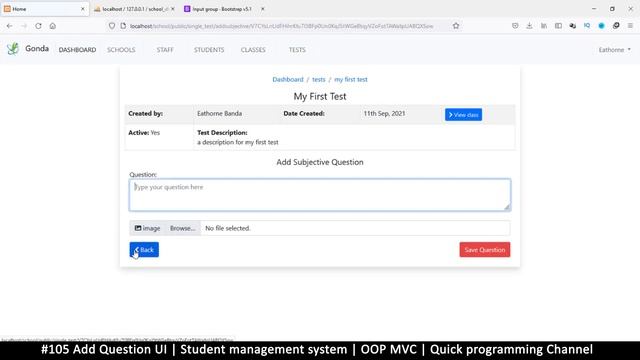Viewport: 640px width, 360px height.
Task: Open the tracking protection shield icon
Action: (111, 26)
